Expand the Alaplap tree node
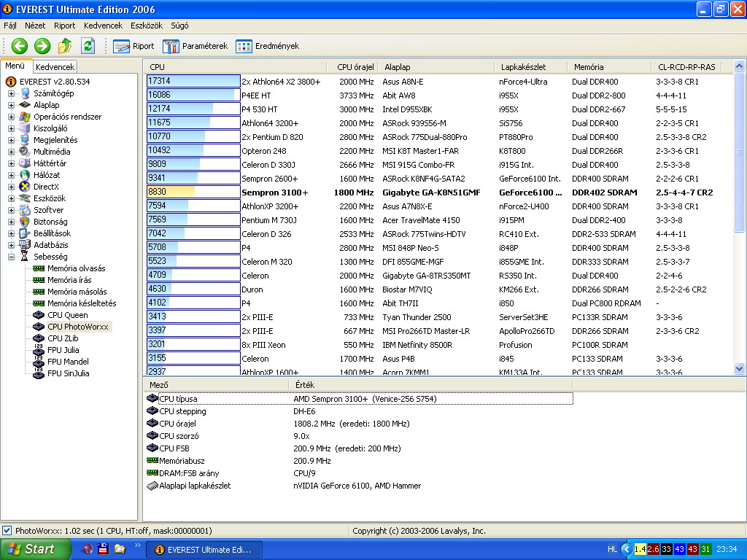The width and height of the screenshot is (747, 560). (11, 105)
